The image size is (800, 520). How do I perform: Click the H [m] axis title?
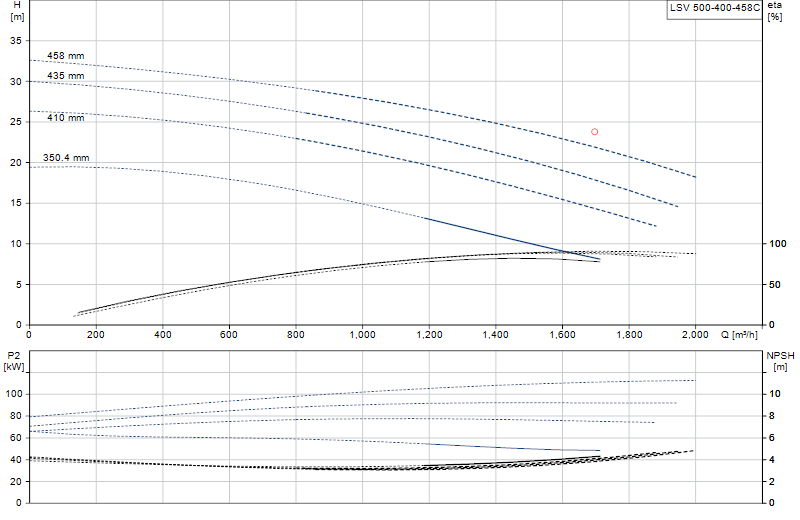[17, 11]
